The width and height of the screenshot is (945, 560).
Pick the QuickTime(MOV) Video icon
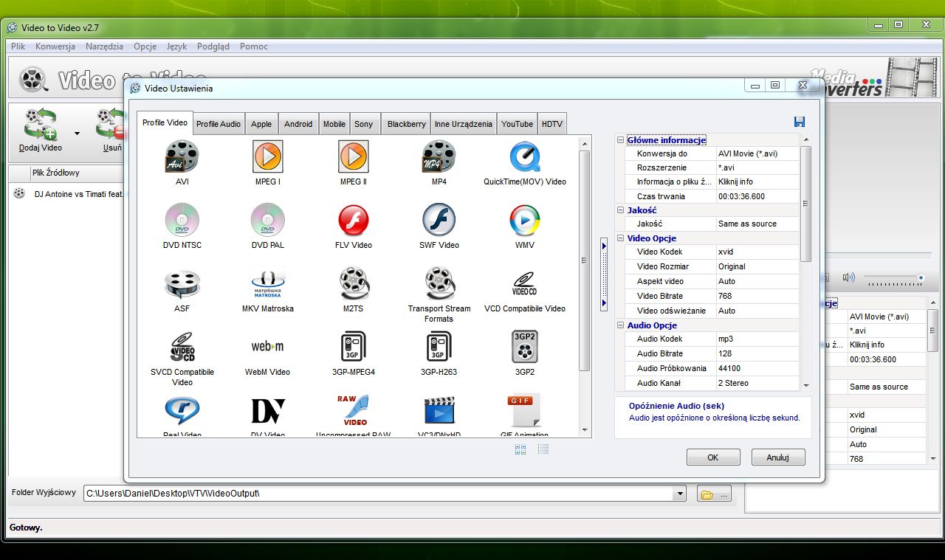[525, 156]
